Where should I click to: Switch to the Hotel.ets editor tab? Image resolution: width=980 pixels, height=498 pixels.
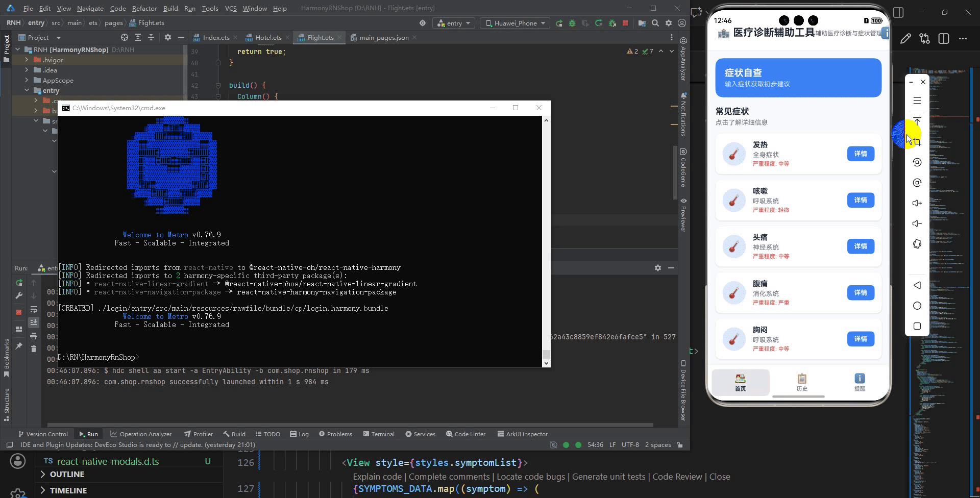click(x=268, y=38)
